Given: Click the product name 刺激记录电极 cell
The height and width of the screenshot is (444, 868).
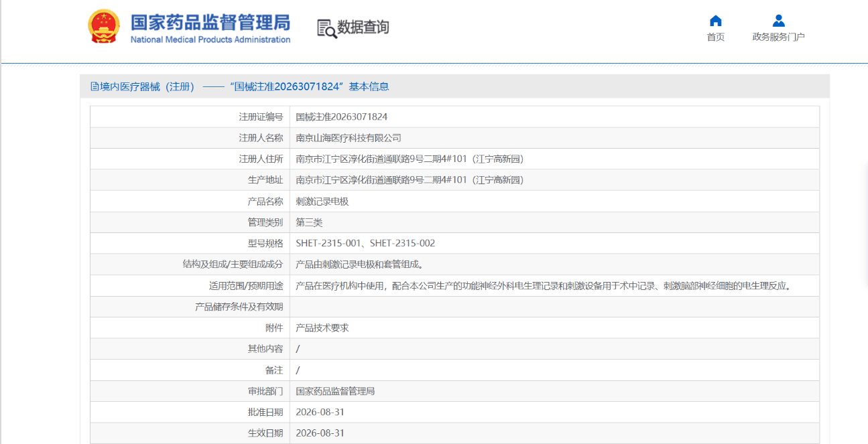Looking at the screenshot, I should (x=554, y=201).
